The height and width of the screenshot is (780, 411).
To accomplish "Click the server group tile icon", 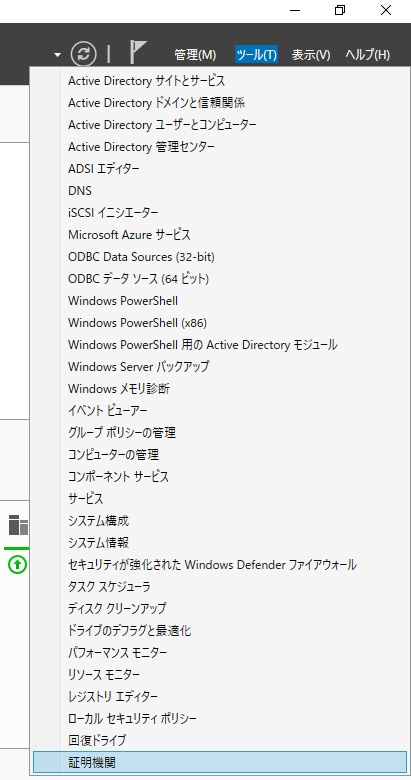I will [x=19, y=525].
